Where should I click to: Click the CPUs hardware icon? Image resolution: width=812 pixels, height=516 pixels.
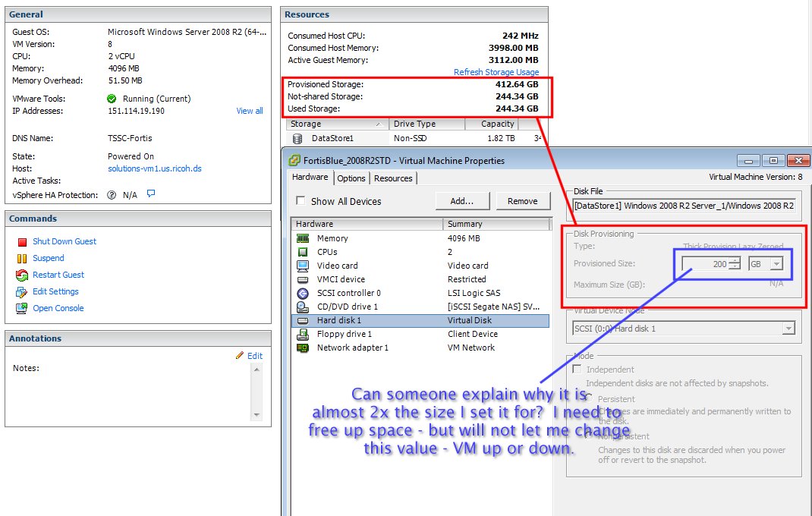303,252
